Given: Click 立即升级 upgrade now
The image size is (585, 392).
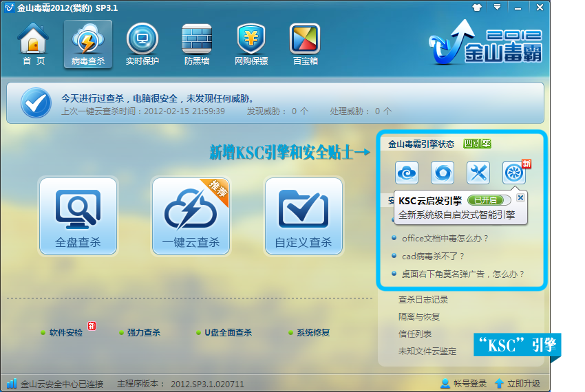Looking at the screenshot, I should point(524,384).
